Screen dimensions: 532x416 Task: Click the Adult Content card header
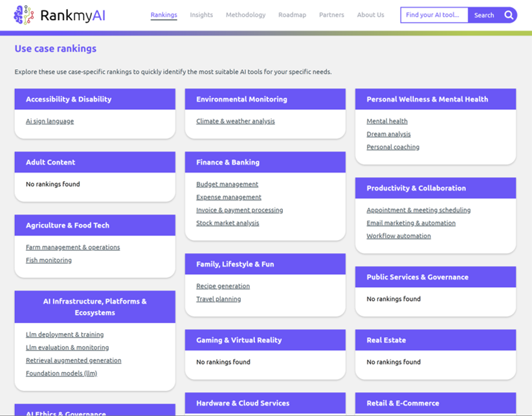tap(95, 162)
